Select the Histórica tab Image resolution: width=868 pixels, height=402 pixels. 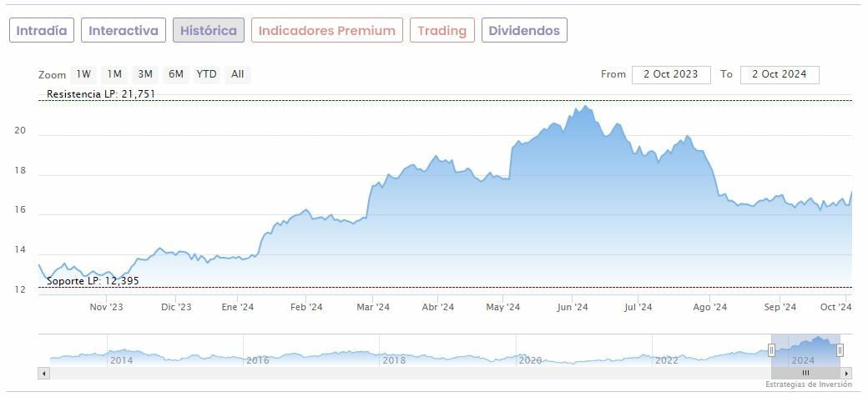pyautogui.click(x=209, y=31)
